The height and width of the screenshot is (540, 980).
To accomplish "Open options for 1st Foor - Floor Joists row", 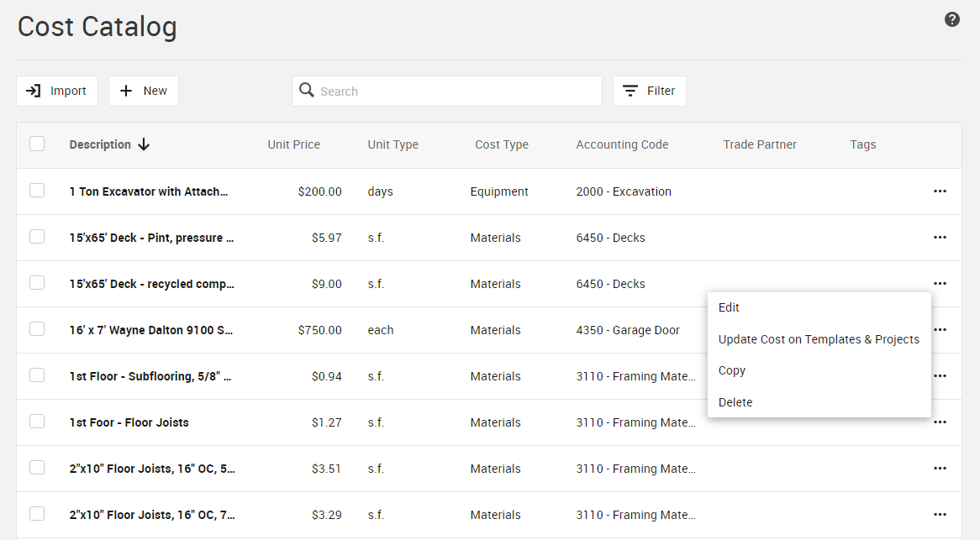I will click(940, 422).
